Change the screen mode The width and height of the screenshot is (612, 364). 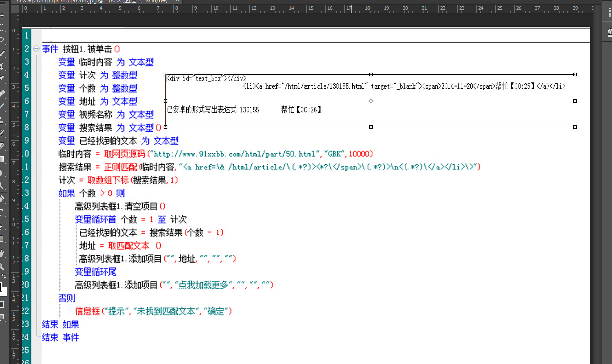(2, 317)
